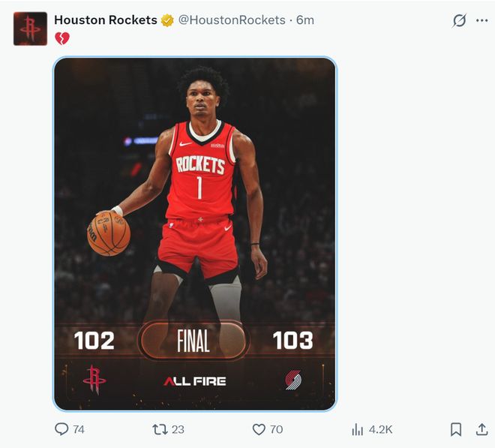Open the Houston Rockets profile avatar
Screen dimensions: 495x448
coord(30,29)
